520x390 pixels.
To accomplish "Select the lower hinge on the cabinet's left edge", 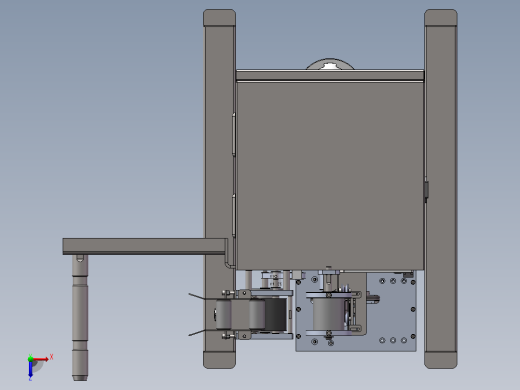I will pos(234,216).
